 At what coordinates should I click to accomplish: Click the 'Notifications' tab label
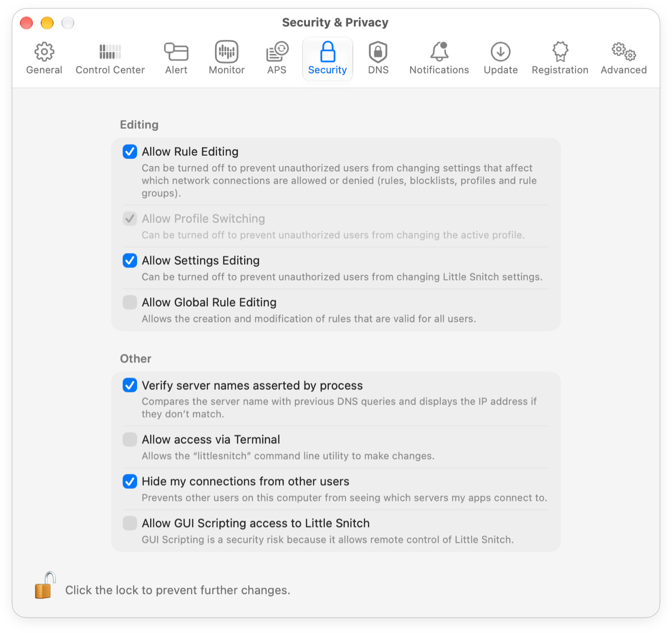(x=439, y=70)
